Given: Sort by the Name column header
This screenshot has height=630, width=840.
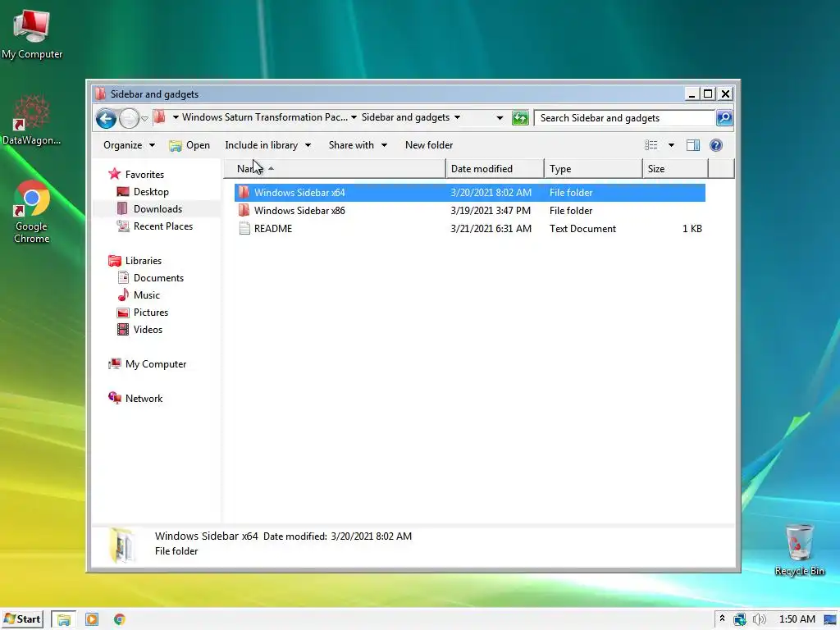Looking at the screenshot, I should coord(335,169).
